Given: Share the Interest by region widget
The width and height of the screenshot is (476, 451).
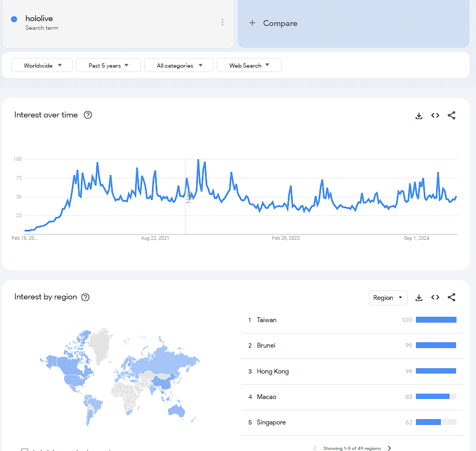Looking at the screenshot, I should (x=452, y=297).
